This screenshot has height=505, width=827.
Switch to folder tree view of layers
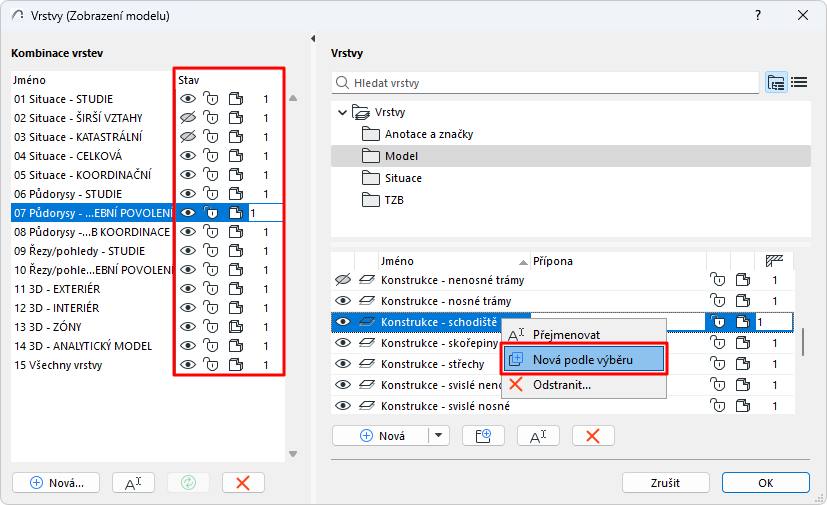(x=776, y=83)
